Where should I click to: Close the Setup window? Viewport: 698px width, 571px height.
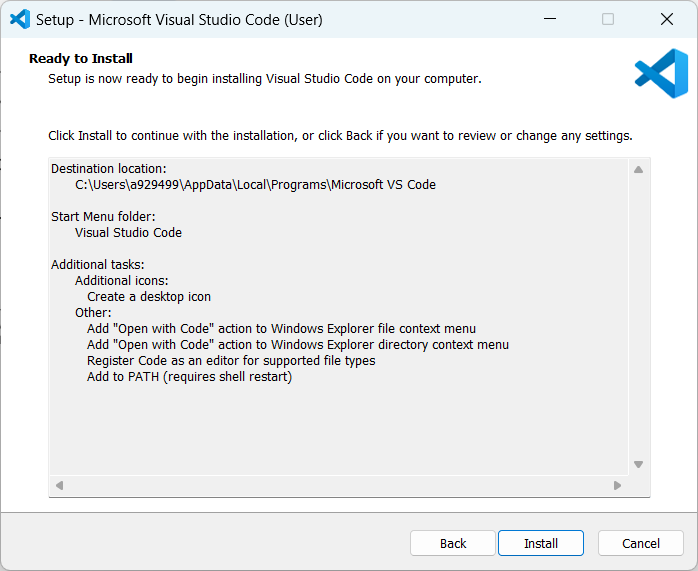pos(666,19)
